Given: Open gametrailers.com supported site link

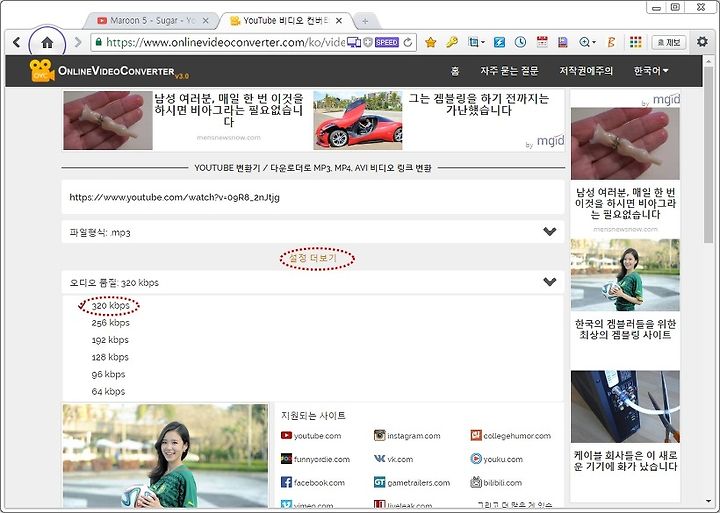Looking at the screenshot, I should tap(412, 482).
